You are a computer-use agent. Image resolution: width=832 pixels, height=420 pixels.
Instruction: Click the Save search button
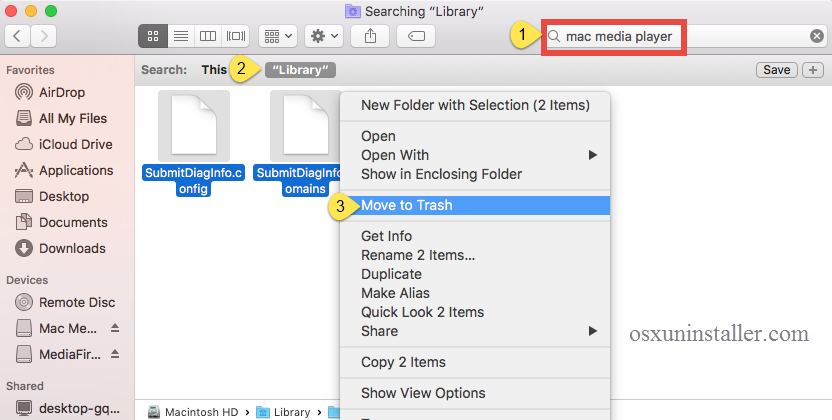click(x=777, y=70)
